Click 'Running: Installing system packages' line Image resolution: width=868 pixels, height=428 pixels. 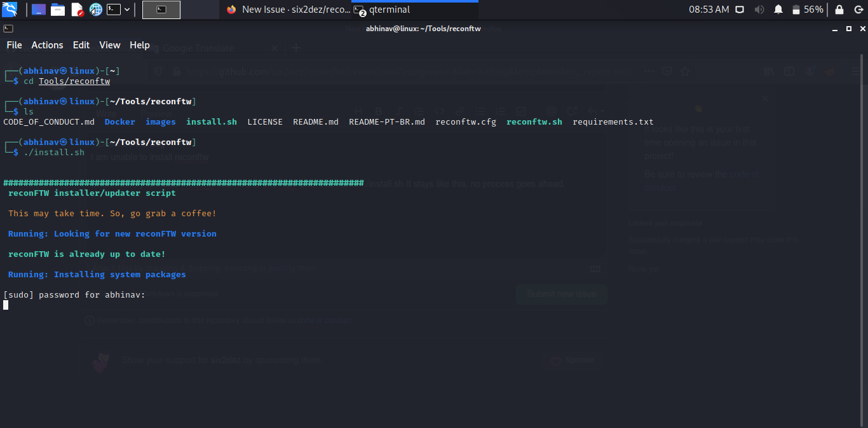pyautogui.click(x=97, y=275)
